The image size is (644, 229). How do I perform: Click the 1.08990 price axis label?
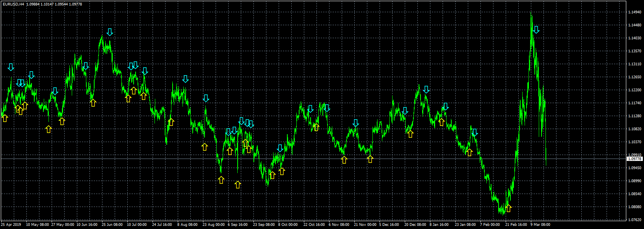coord(634,181)
